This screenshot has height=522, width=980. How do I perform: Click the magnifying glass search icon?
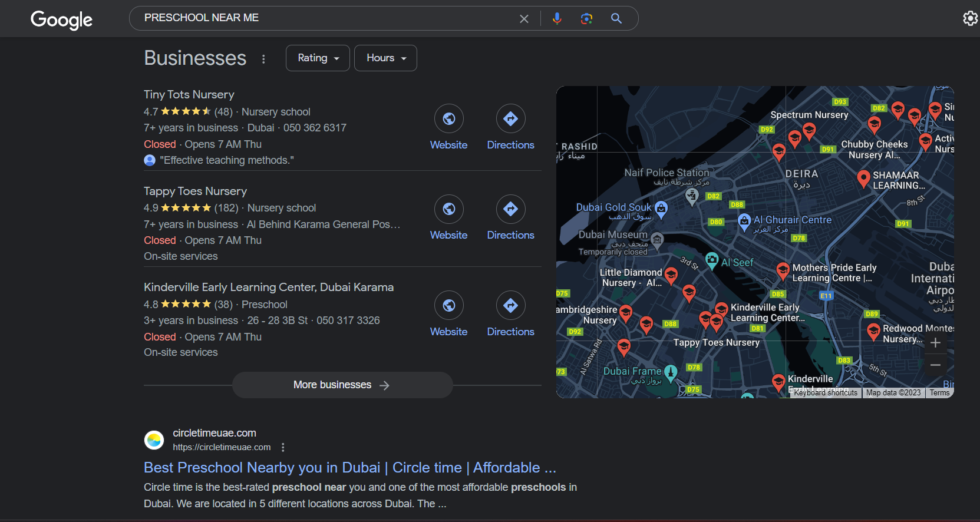616,18
